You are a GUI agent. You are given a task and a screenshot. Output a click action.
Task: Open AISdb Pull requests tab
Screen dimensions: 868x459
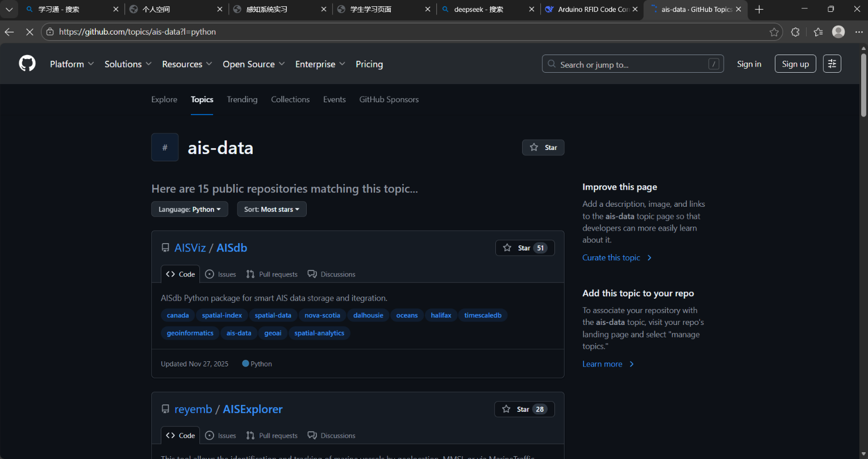(272, 274)
